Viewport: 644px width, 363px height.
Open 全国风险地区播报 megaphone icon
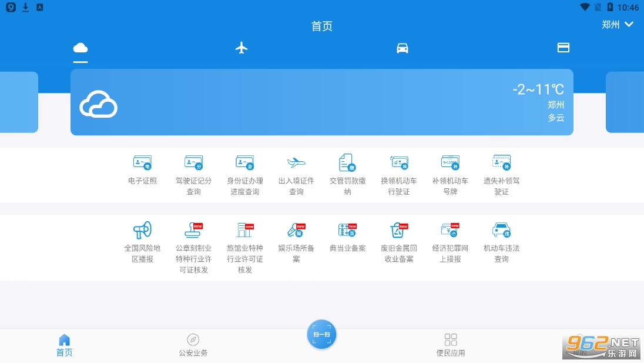tap(142, 230)
